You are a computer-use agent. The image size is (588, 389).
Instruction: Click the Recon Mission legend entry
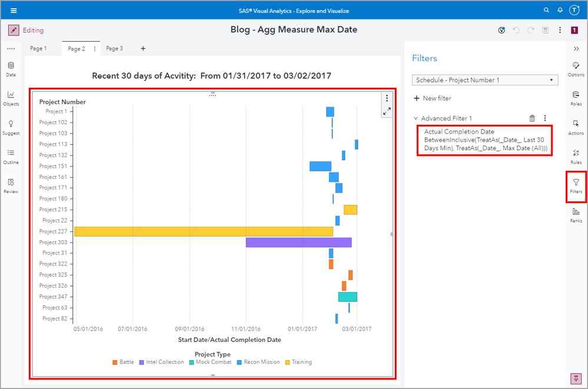259,362
